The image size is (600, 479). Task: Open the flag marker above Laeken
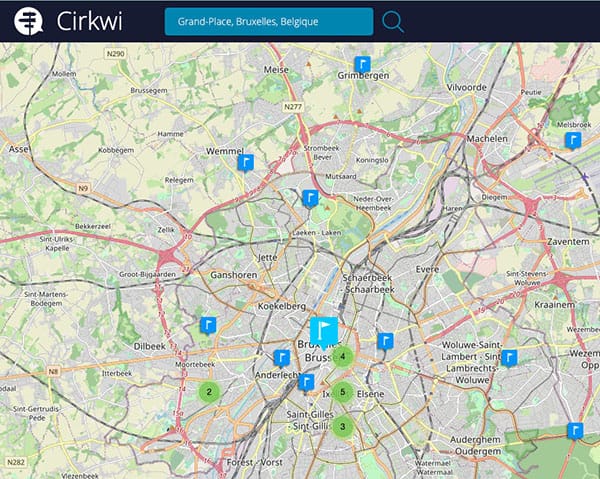310,198
